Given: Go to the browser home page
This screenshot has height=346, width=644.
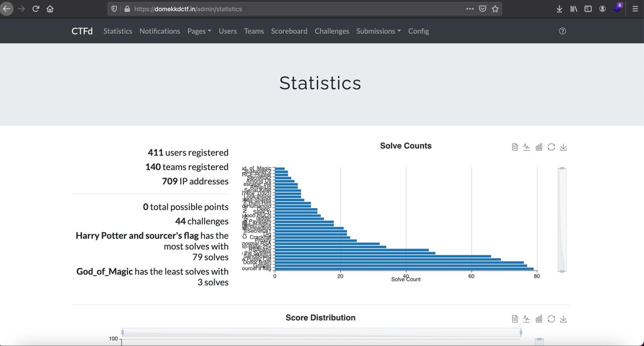Looking at the screenshot, I should [x=50, y=9].
